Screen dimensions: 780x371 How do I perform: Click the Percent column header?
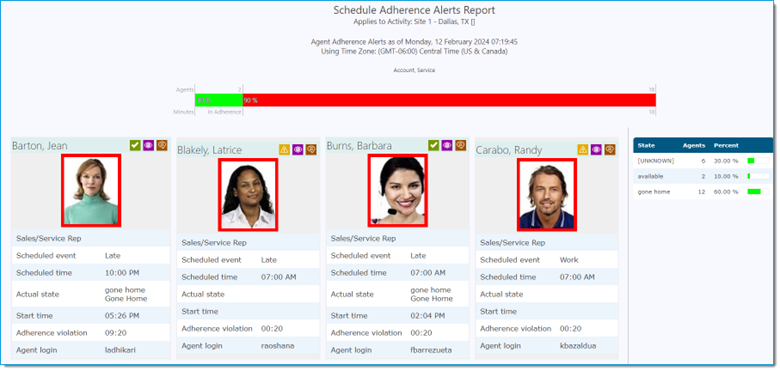tap(726, 146)
